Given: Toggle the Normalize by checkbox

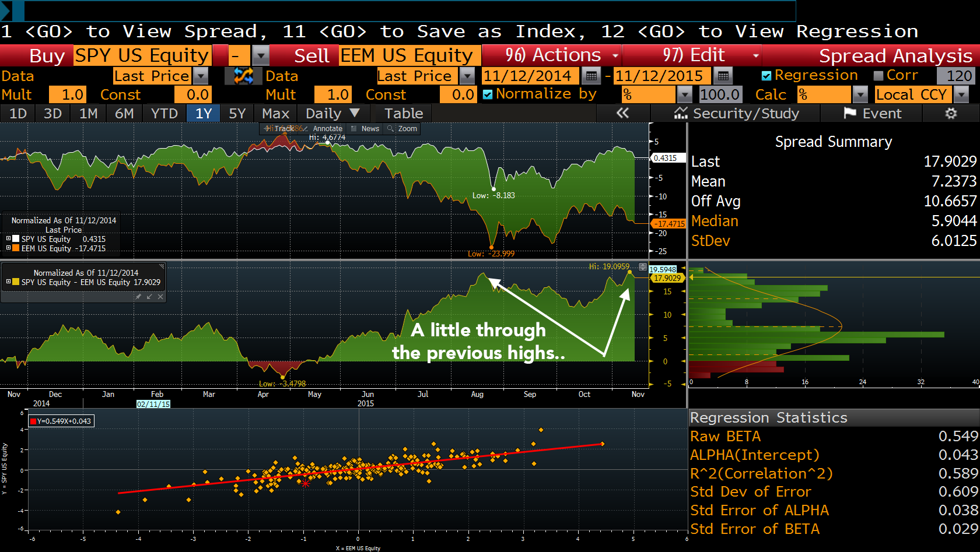Looking at the screenshot, I should [x=488, y=94].
